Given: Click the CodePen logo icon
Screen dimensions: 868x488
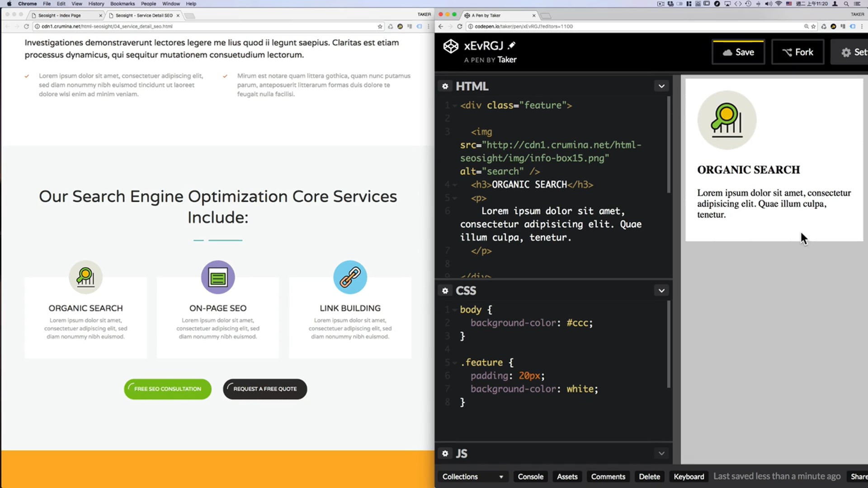Looking at the screenshot, I should [x=450, y=46].
